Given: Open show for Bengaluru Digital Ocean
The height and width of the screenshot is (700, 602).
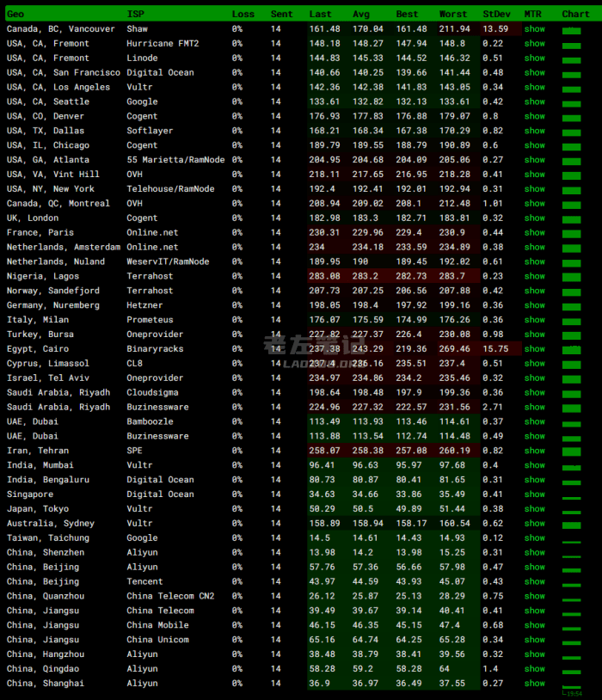Looking at the screenshot, I should (x=535, y=480).
